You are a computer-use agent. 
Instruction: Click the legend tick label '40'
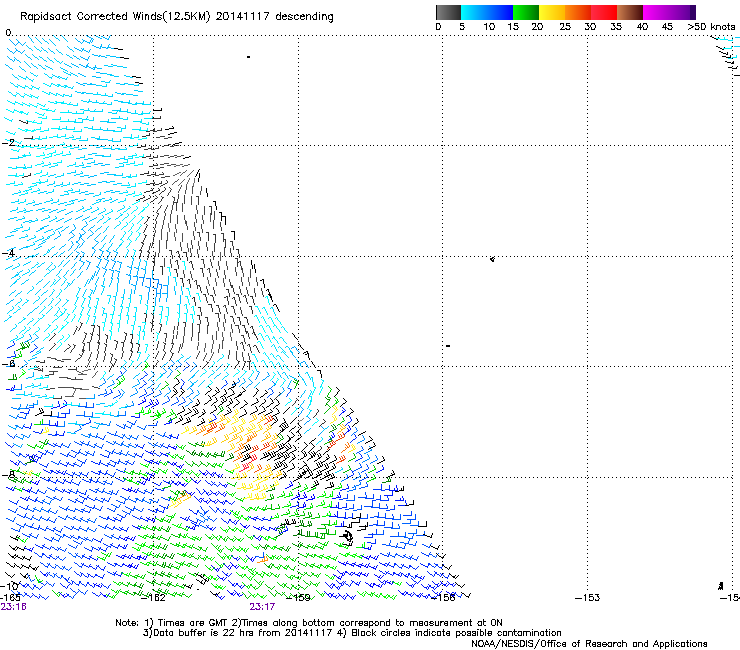pos(642,27)
